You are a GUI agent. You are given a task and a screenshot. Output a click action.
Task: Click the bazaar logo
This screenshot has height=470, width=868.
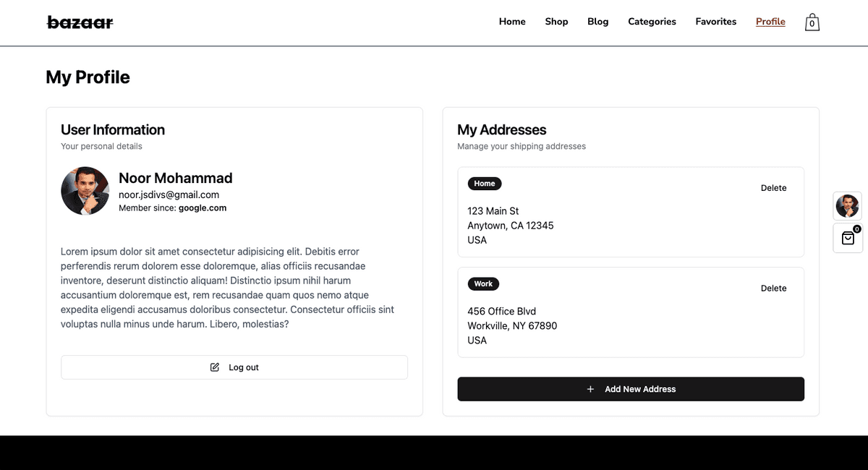[x=80, y=22]
